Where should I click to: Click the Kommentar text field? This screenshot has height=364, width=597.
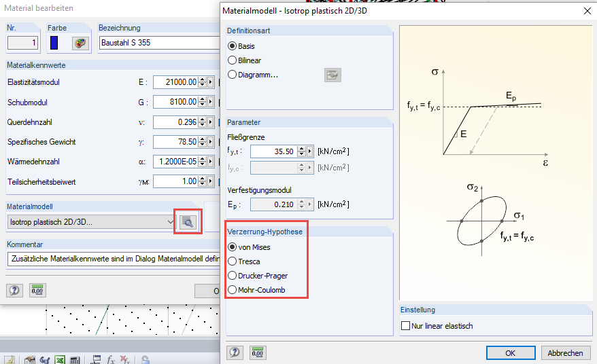coord(114,259)
